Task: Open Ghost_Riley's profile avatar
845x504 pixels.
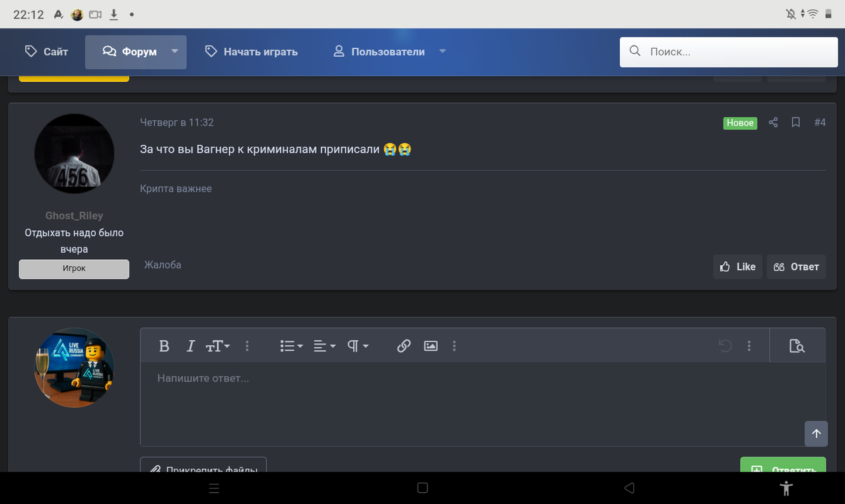Action: tap(74, 153)
